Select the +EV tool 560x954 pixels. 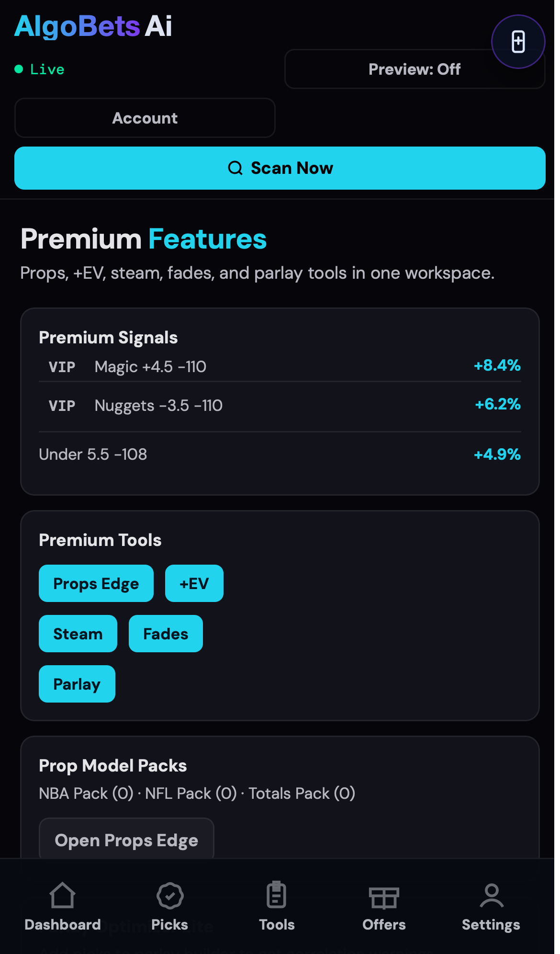(194, 583)
